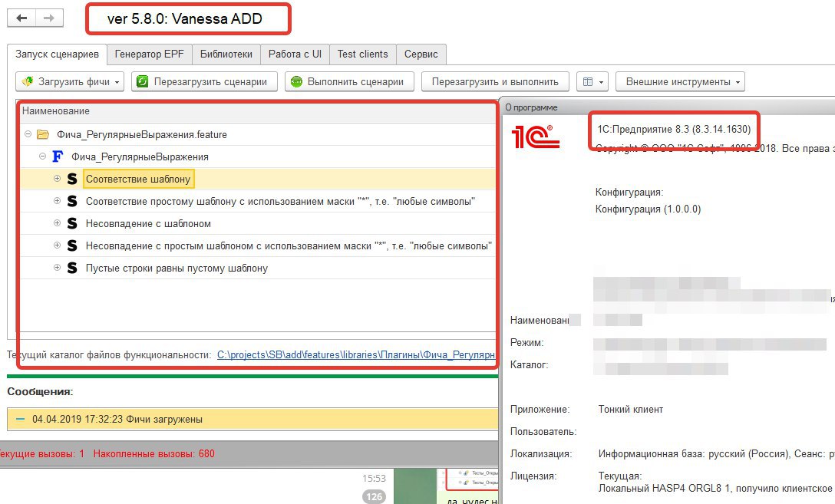
Task: Collapse the Фича_РегулярныеВыражения feature node
Action: click(x=42, y=156)
